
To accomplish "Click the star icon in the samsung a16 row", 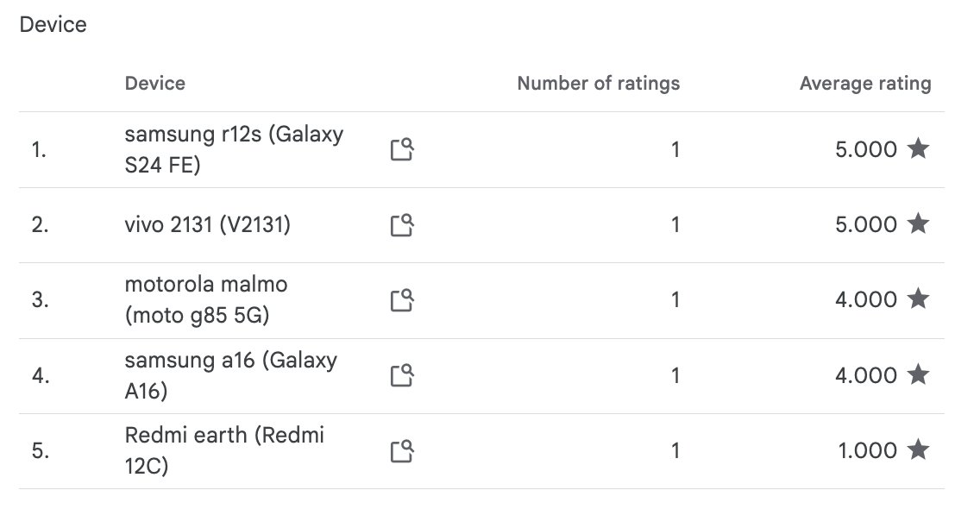I will click(x=918, y=374).
